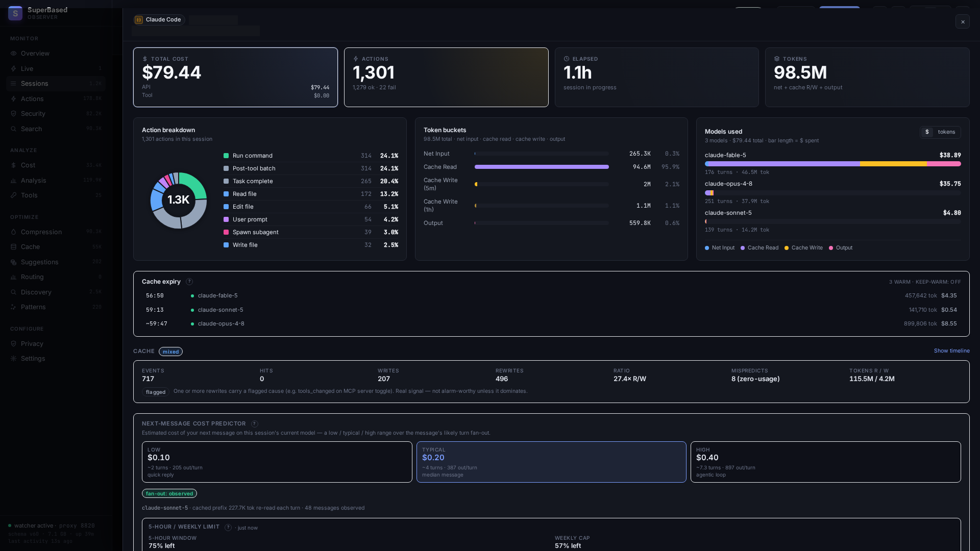Select the Typical cost estimate card

[551, 462]
